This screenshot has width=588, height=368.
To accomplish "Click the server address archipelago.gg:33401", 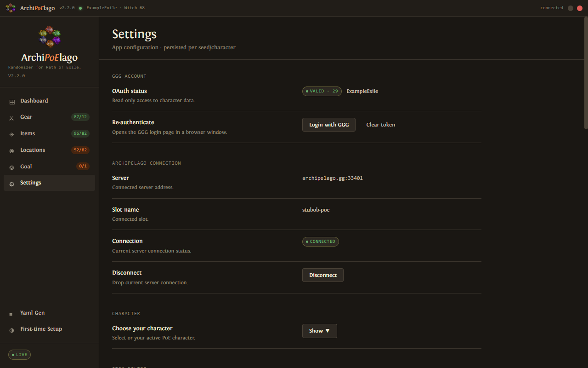I will pos(333,178).
